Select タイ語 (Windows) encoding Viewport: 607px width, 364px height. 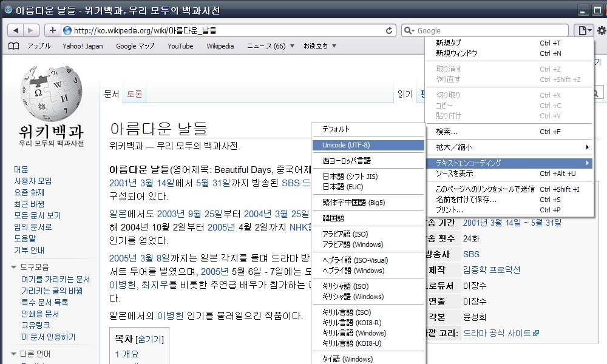(368, 359)
